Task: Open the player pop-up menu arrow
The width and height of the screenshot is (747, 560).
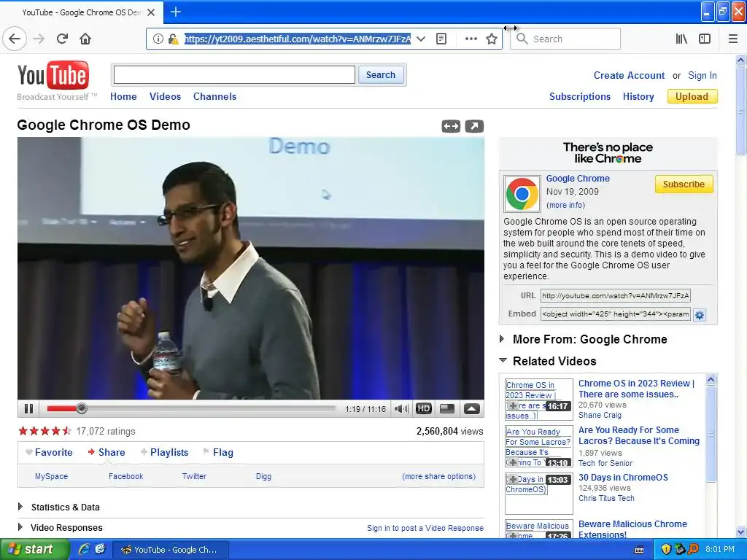Action: point(472,408)
